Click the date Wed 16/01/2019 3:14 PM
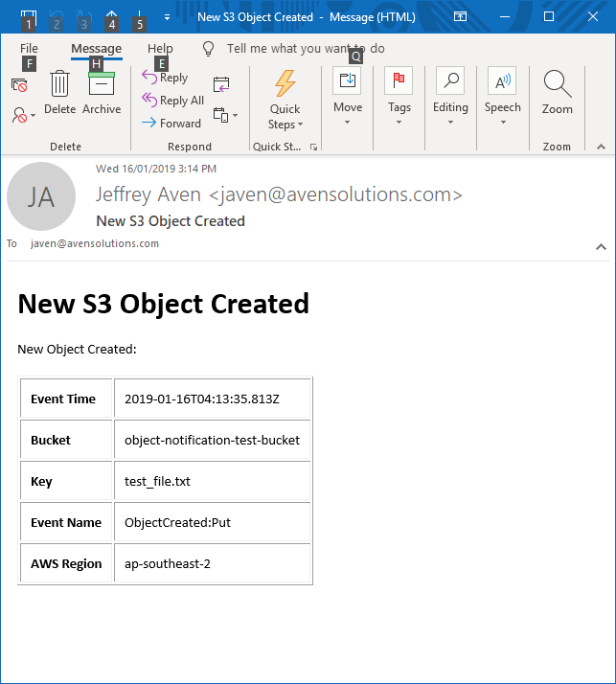 pyautogui.click(x=156, y=169)
